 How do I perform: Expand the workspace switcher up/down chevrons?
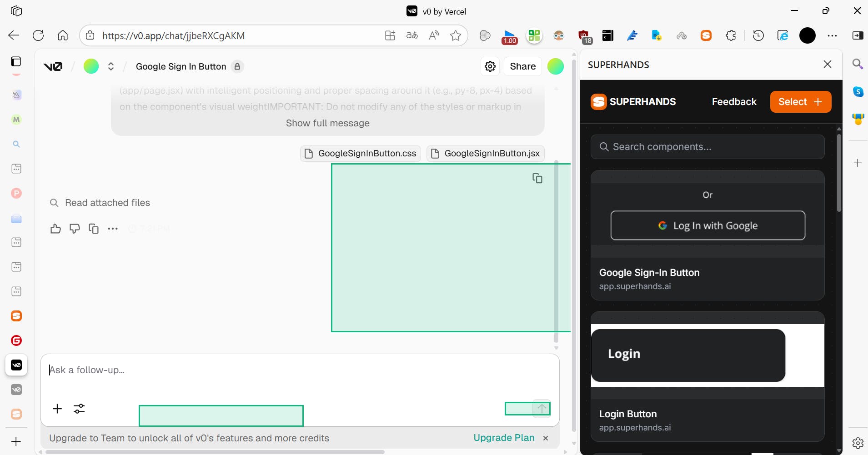point(110,66)
